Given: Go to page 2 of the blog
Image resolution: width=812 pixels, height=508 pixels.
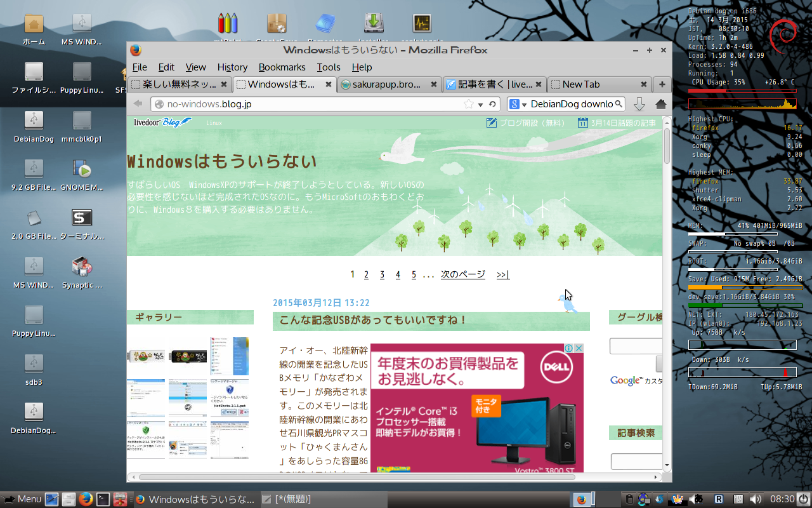Looking at the screenshot, I should (366, 275).
